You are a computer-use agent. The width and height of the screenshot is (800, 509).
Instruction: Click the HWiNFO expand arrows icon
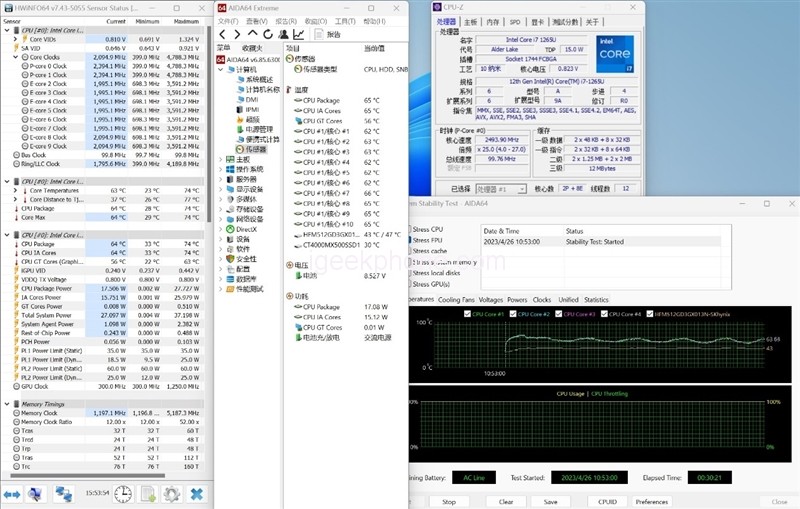point(12,493)
